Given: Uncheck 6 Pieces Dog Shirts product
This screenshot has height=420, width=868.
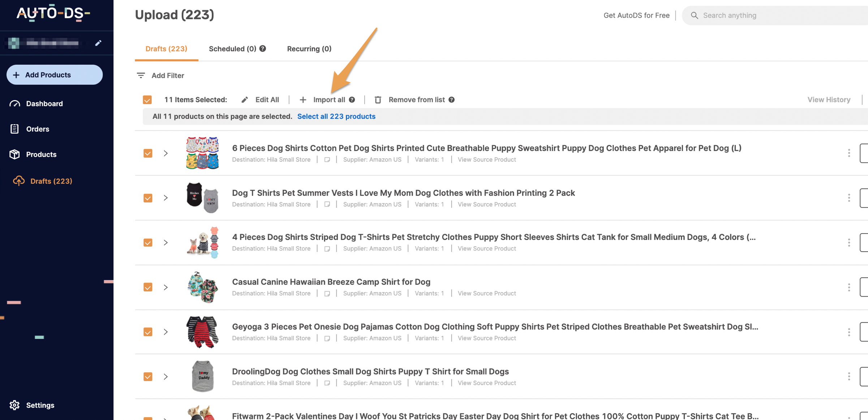Looking at the screenshot, I should pyautogui.click(x=148, y=153).
